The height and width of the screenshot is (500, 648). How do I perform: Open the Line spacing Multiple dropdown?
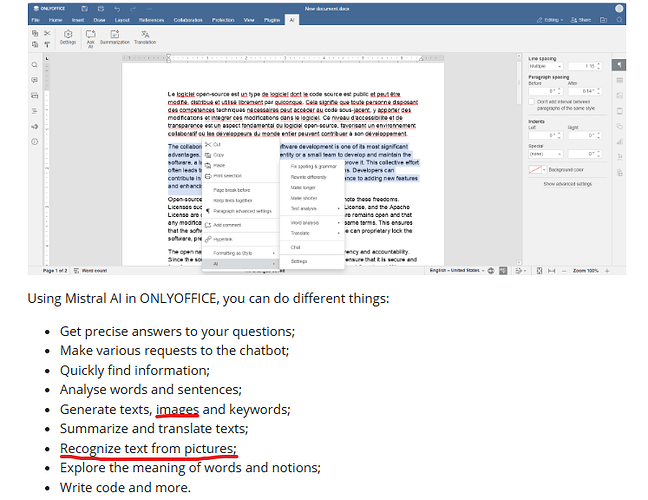(x=546, y=66)
